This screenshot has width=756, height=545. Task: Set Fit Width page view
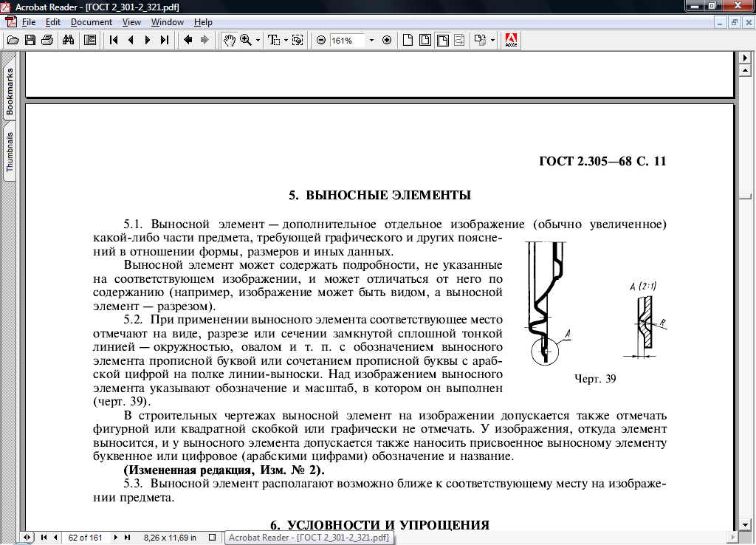click(x=443, y=40)
